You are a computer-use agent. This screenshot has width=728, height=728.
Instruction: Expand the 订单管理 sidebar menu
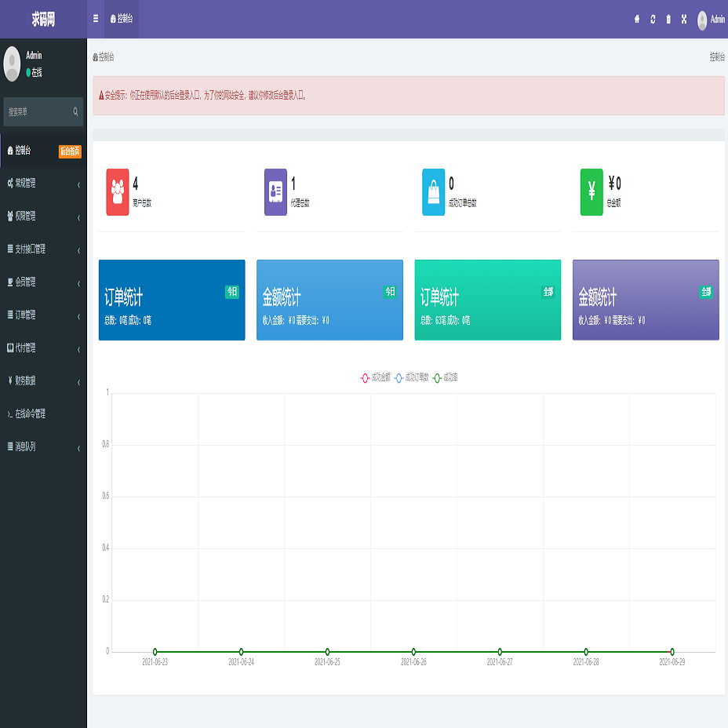tap(43, 315)
